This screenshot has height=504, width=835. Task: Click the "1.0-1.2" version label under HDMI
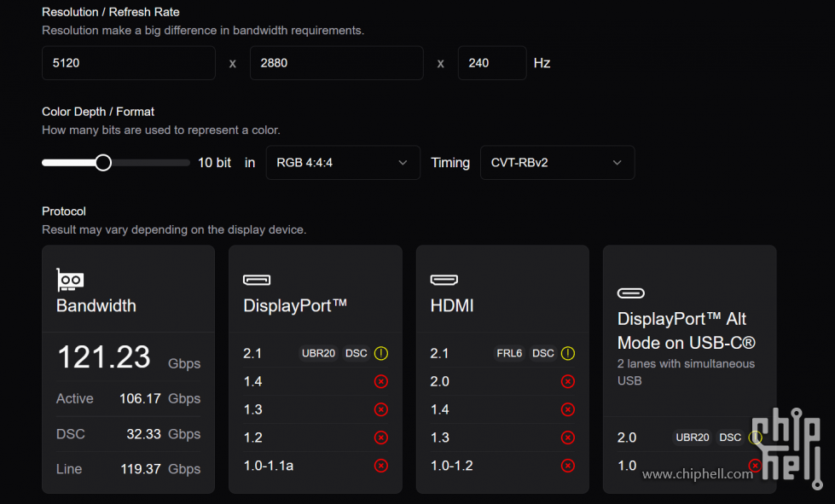pyautogui.click(x=451, y=466)
